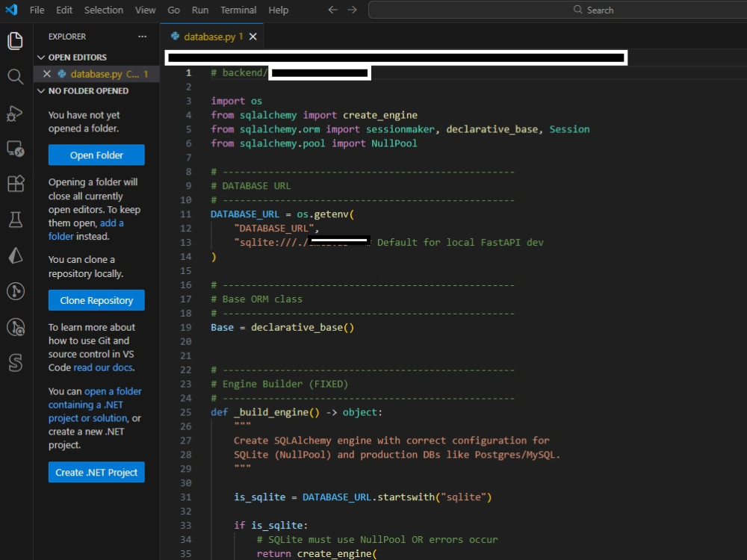This screenshot has height=560, width=747.
Task: Open the Help menu
Action: (x=278, y=10)
